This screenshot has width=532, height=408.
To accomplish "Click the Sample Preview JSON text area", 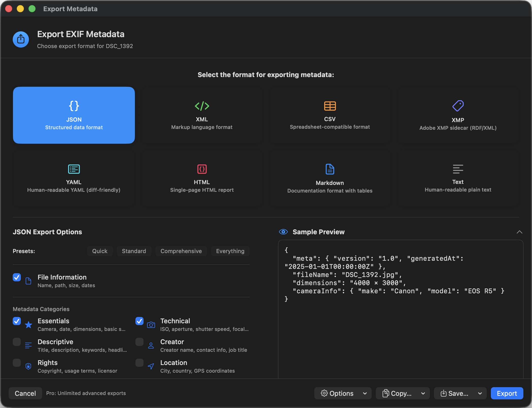I will coord(401,309).
